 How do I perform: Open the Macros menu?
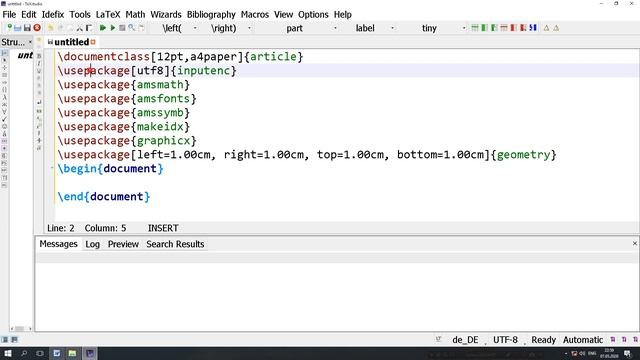coord(255,14)
